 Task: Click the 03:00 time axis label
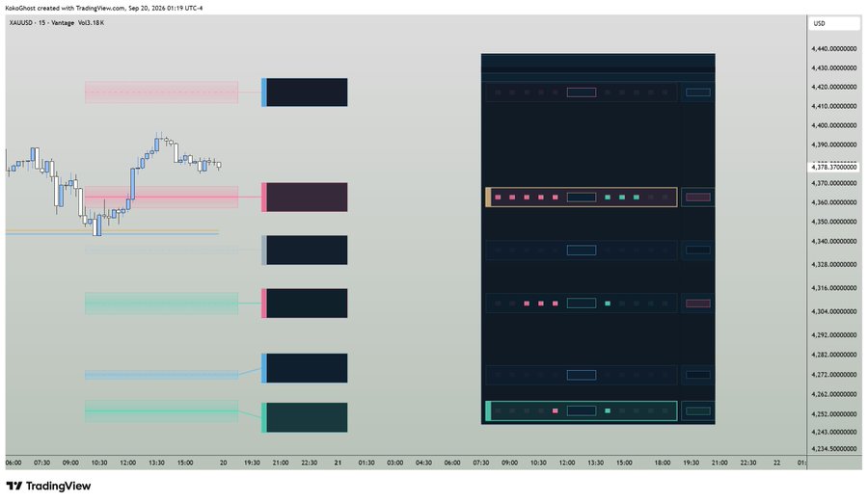point(394,462)
